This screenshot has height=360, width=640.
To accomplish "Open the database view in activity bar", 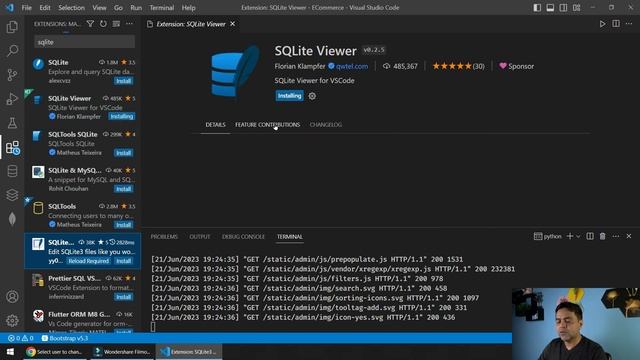I will pyautogui.click(x=12, y=171).
